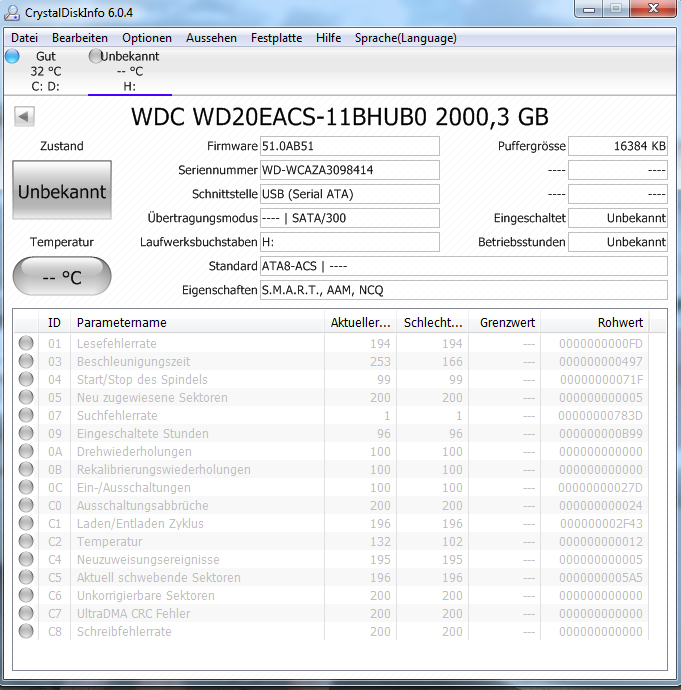Open the Optionen menu
The height and width of the screenshot is (690, 681).
[147, 38]
